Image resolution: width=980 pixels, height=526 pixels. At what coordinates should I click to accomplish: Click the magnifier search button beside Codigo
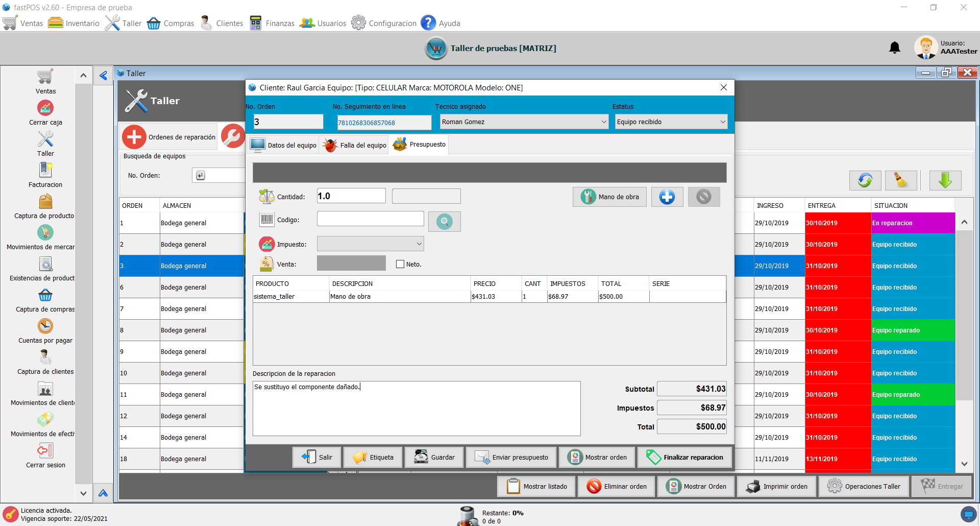coord(444,222)
